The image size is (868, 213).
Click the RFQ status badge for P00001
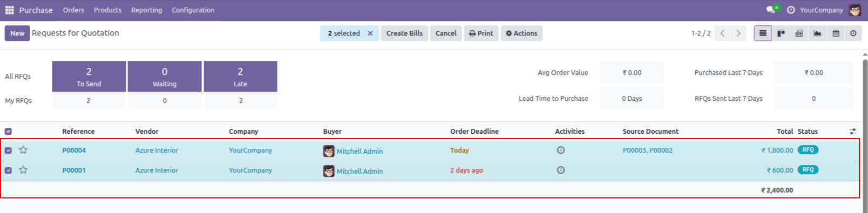(808, 170)
